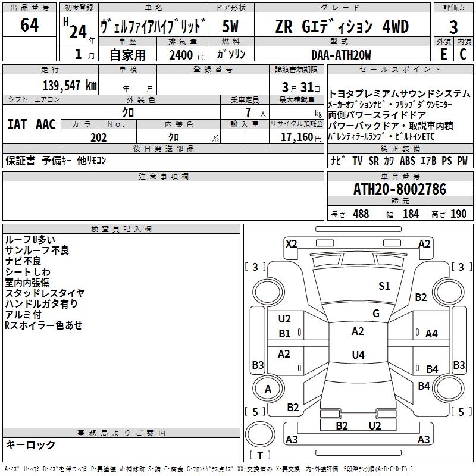Click the lot number 64 field
Viewport: 476px width, 476px height.
(30, 26)
